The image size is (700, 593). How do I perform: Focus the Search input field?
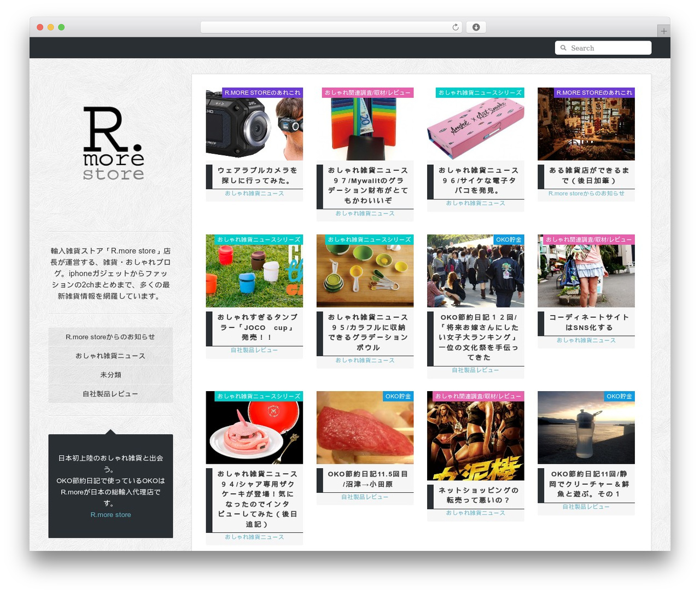coord(603,48)
